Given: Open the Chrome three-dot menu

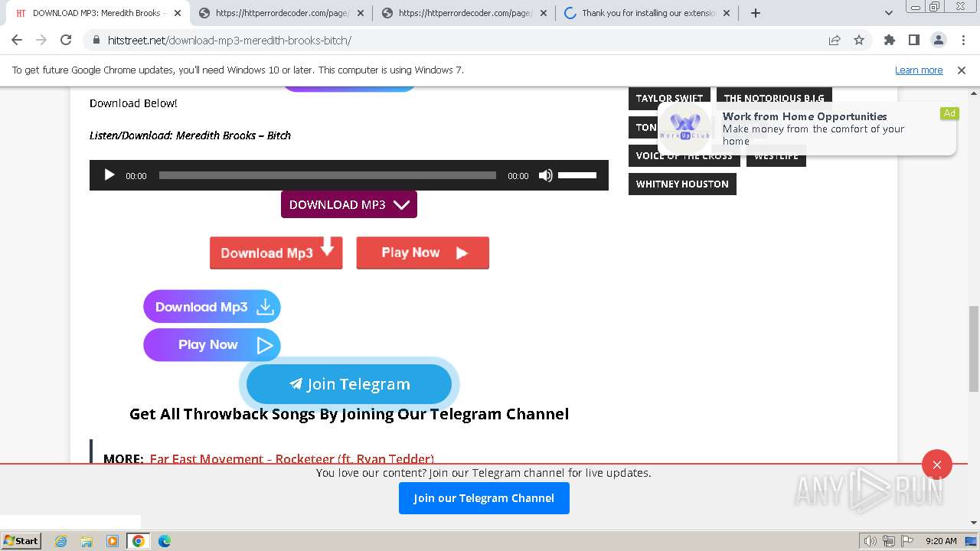Looking at the screenshot, I should coord(963,40).
